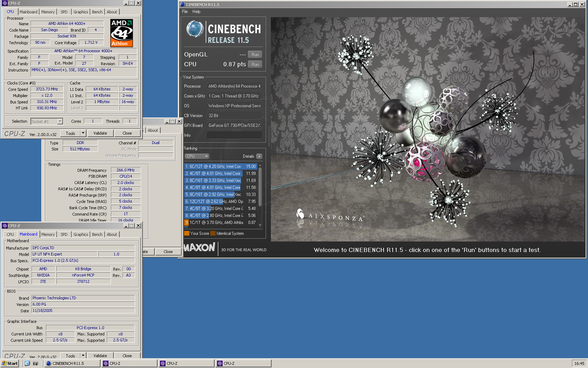Click the Core Speed 3723.73 MHz value
The width and height of the screenshot is (588, 368).
[47, 89]
